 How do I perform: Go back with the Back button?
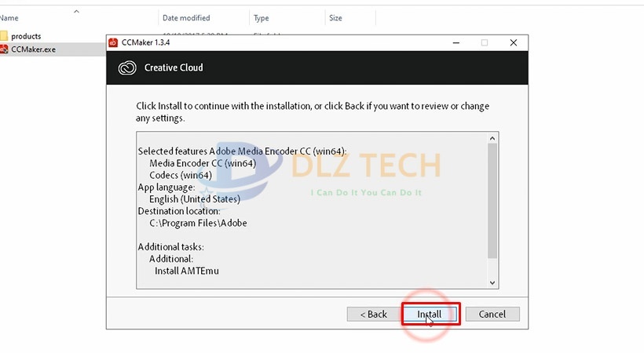[x=373, y=314]
